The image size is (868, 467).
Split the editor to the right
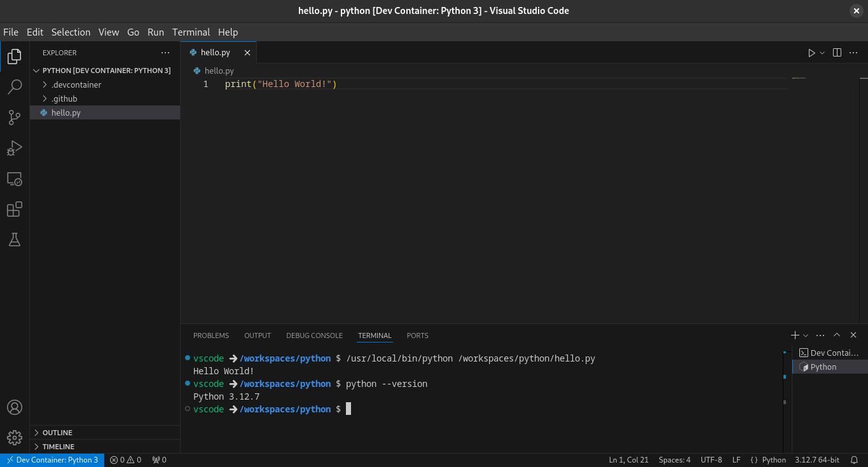pos(837,53)
